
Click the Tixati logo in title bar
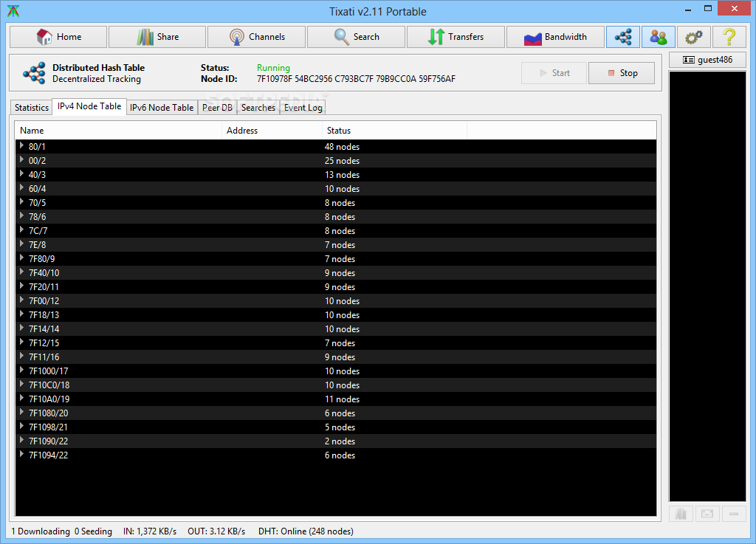pyautogui.click(x=13, y=10)
